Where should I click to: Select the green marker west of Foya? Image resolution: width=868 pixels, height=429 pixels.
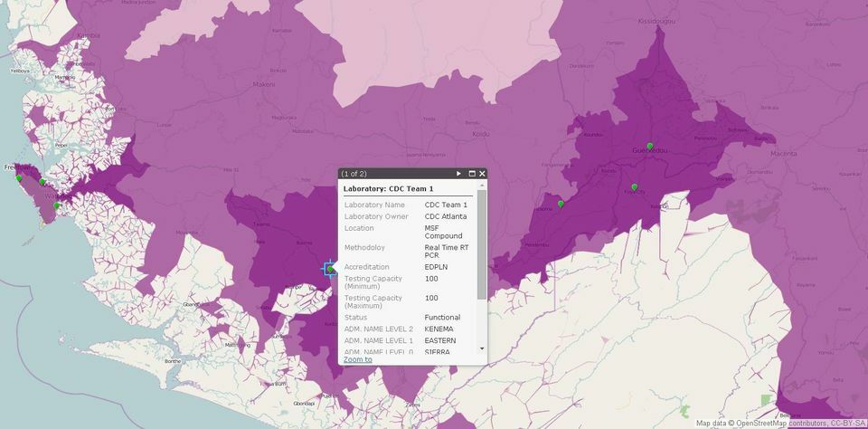point(561,204)
